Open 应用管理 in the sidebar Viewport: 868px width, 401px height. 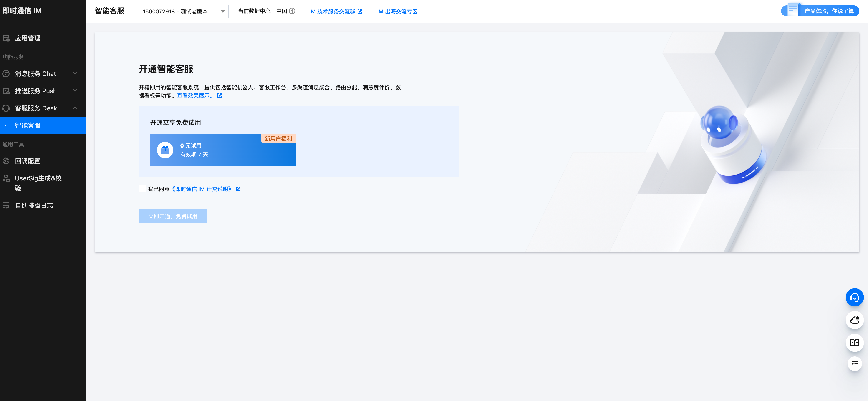tap(28, 38)
